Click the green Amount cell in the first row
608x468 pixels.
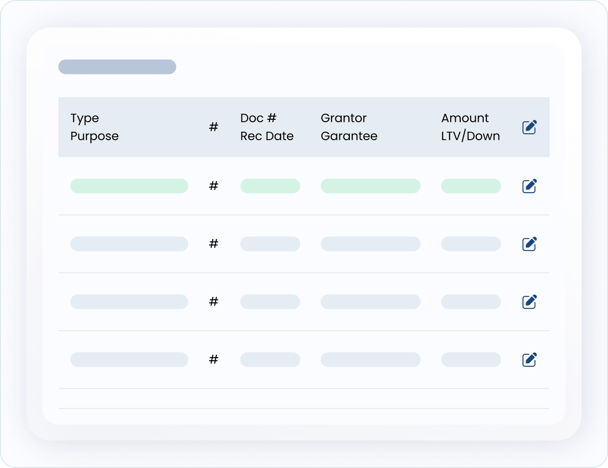tap(471, 186)
